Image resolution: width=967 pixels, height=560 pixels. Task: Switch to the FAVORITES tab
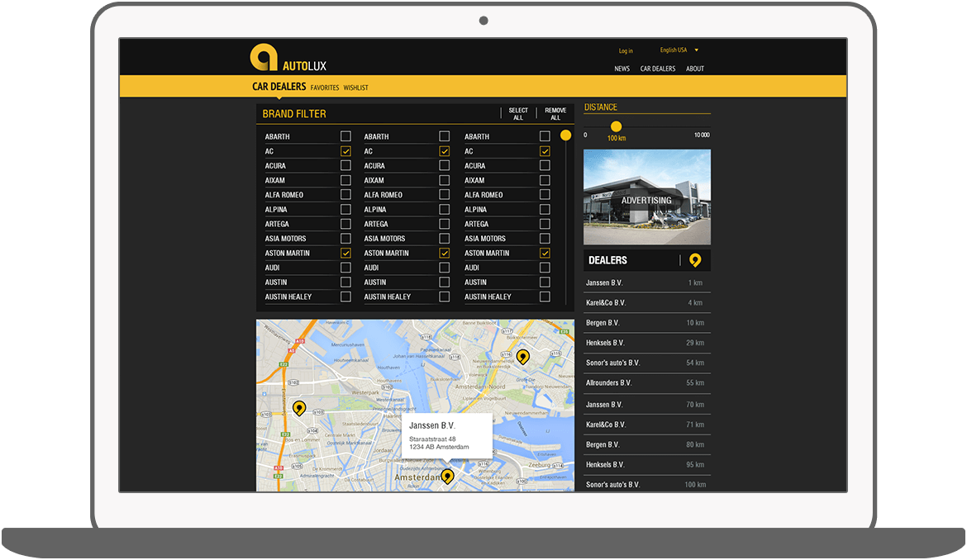click(324, 88)
